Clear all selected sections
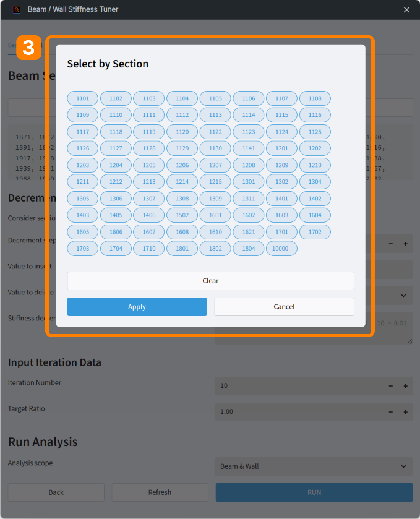This screenshot has height=519, width=420. click(211, 281)
